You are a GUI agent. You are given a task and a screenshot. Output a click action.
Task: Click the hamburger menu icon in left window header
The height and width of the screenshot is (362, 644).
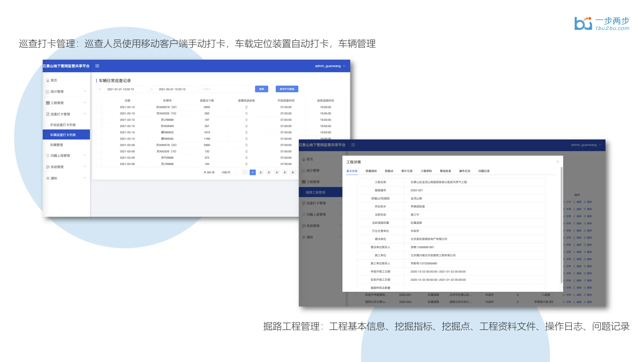click(97, 66)
